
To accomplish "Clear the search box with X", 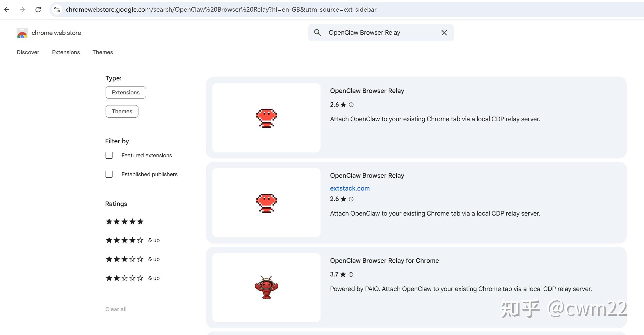I will coord(444,33).
